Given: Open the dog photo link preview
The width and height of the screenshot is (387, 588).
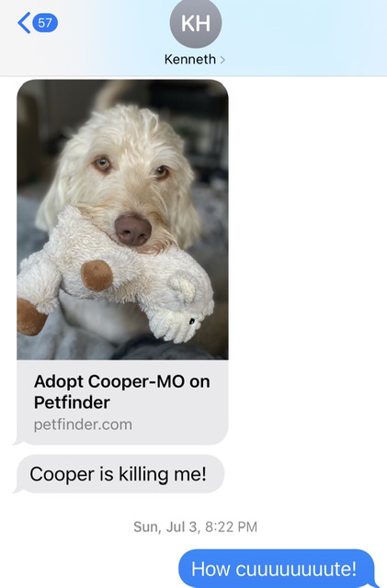Looking at the screenshot, I should tap(123, 220).
